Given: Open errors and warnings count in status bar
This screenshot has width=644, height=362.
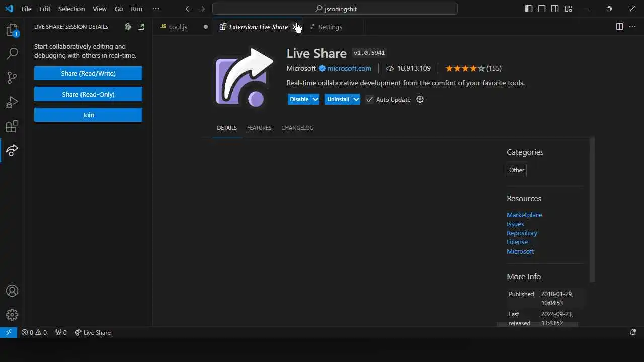Looking at the screenshot, I should [x=34, y=332].
